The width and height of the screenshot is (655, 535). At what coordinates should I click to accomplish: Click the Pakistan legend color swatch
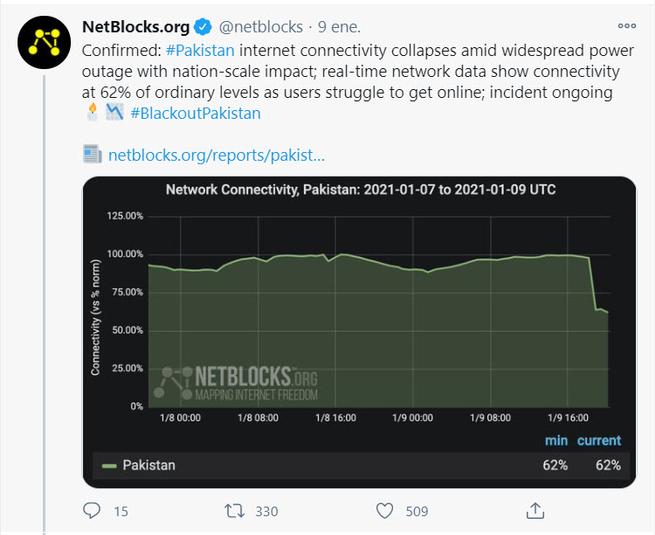click(x=109, y=465)
